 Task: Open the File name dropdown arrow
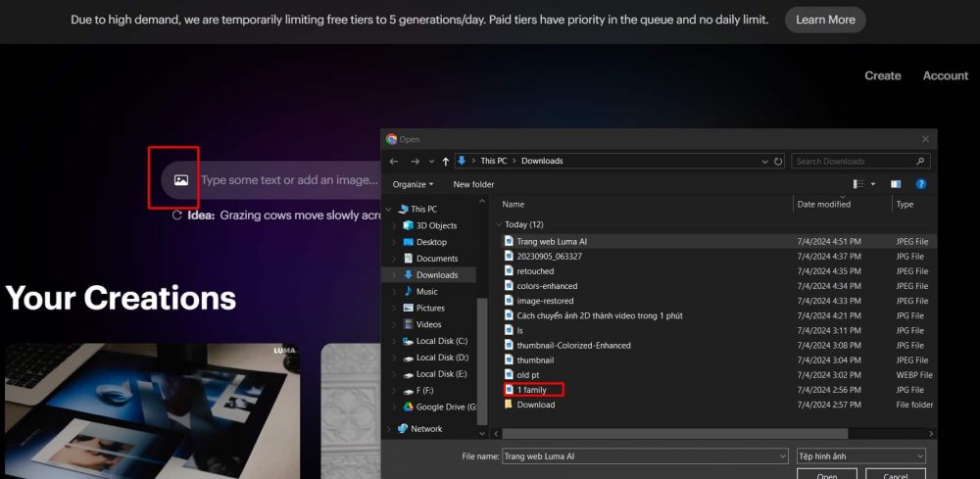[x=783, y=456]
